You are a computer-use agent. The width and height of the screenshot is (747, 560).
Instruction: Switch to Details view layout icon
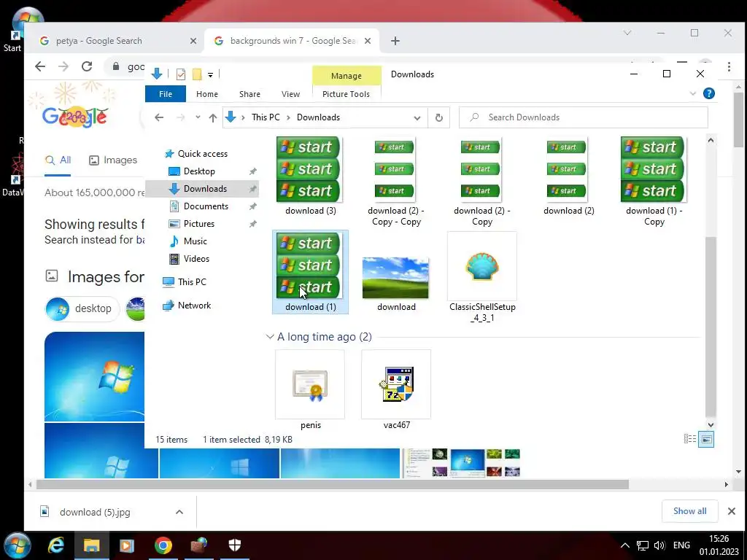pyautogui.click(x=690, y=439)
